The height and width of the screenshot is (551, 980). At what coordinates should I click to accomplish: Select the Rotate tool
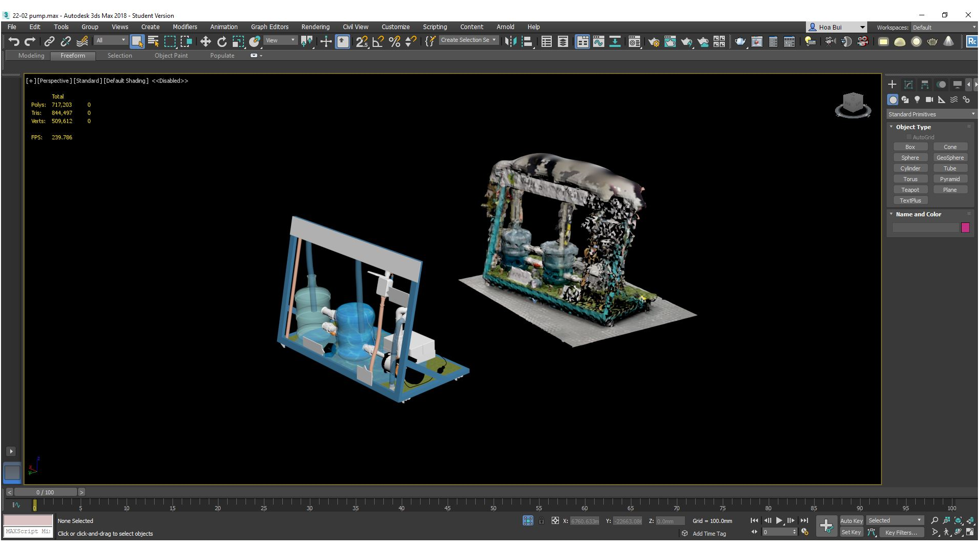222,41
